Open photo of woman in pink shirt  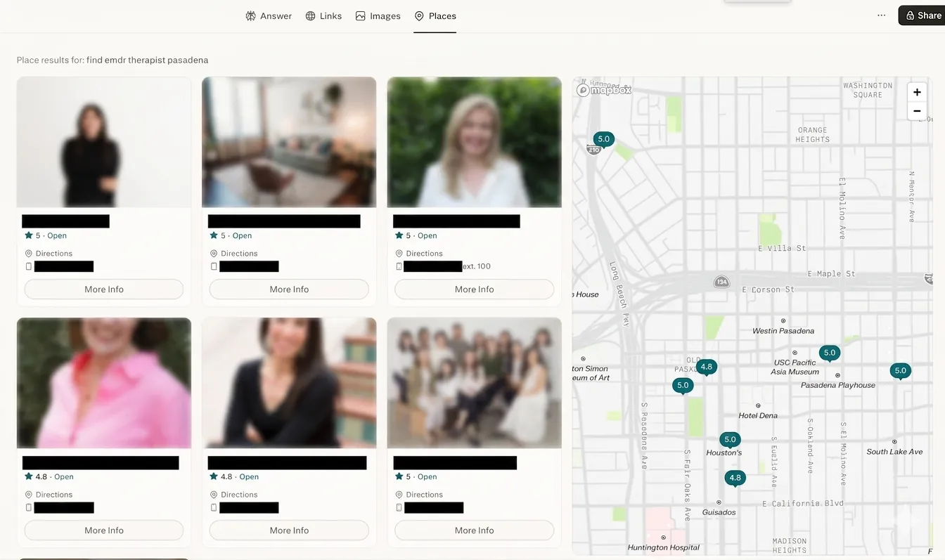pos(104,383)
